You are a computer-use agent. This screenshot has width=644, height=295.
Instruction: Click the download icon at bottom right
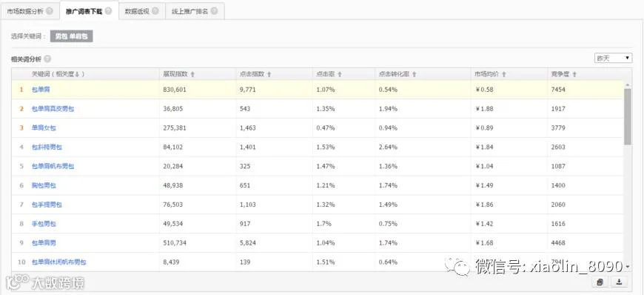pos(620,282)
